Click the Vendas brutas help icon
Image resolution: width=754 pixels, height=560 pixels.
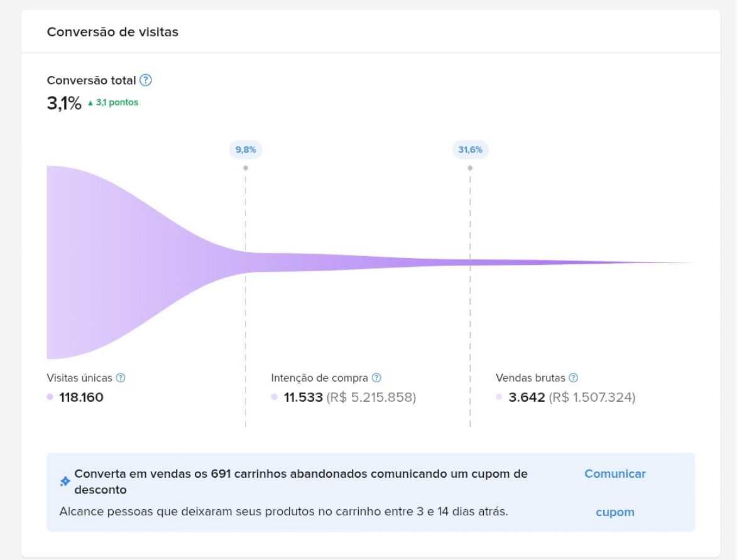click(572, 377)
